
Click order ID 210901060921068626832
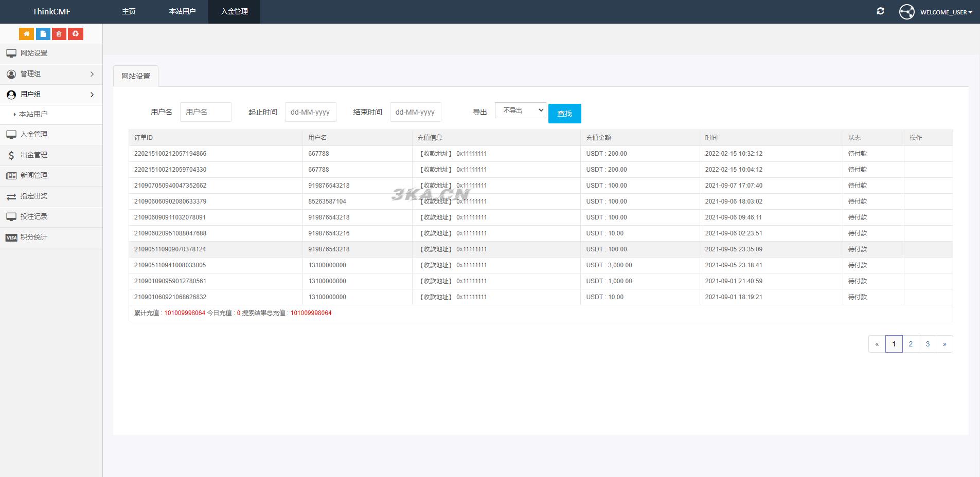pos(170,297)
